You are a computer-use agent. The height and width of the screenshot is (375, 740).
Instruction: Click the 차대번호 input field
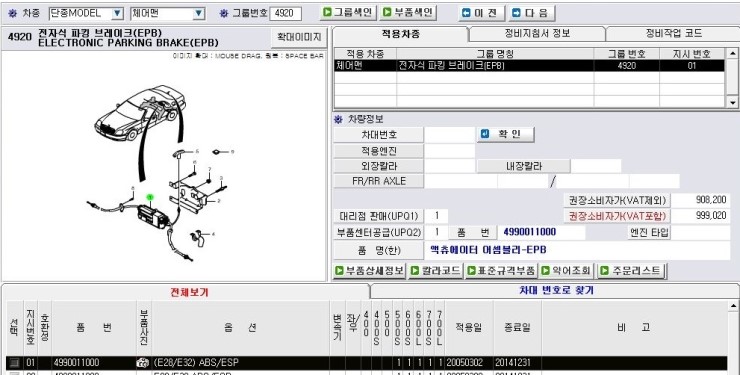coord(450,135)
